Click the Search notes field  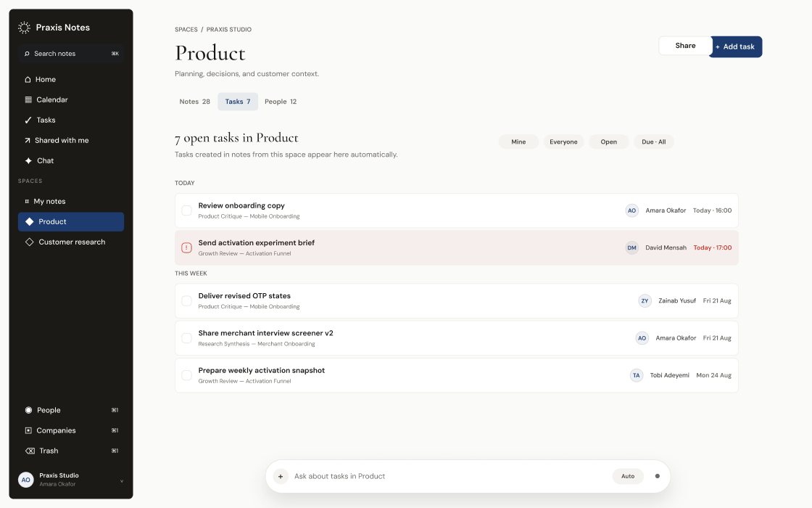coord(71,54)
